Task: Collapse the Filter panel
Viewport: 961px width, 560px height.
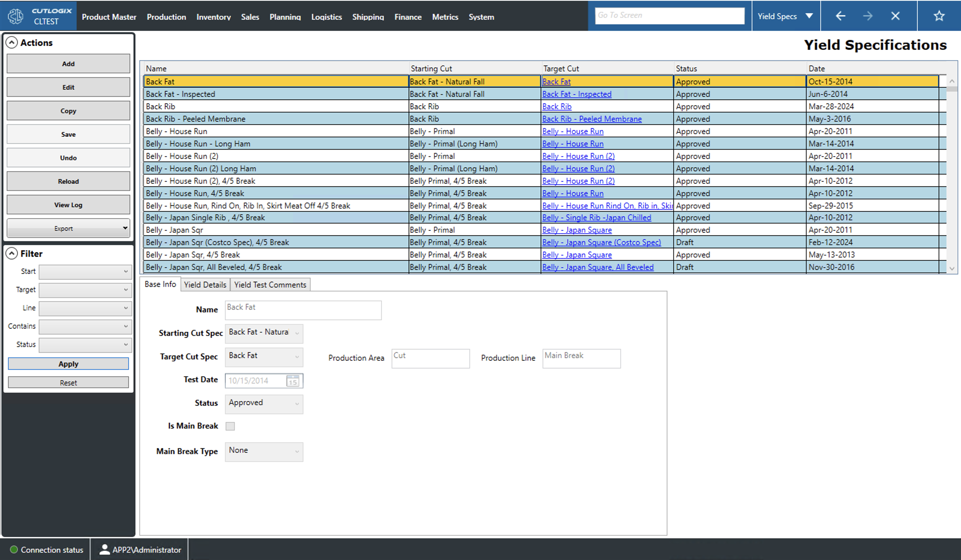Action: 12,253
